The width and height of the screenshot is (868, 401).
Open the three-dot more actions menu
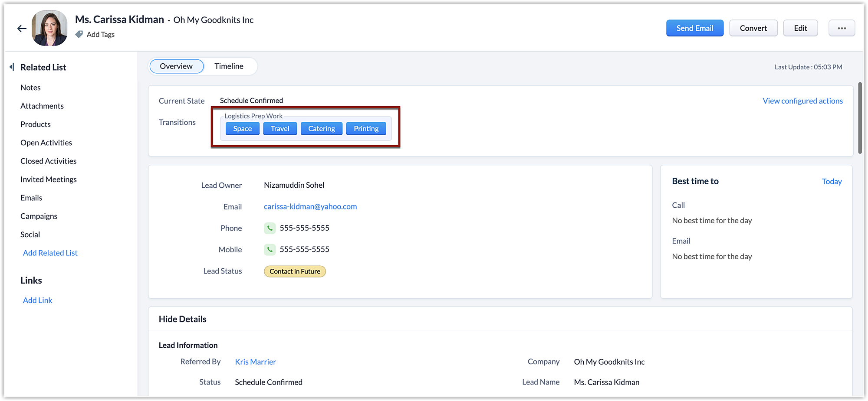[842, 28]
